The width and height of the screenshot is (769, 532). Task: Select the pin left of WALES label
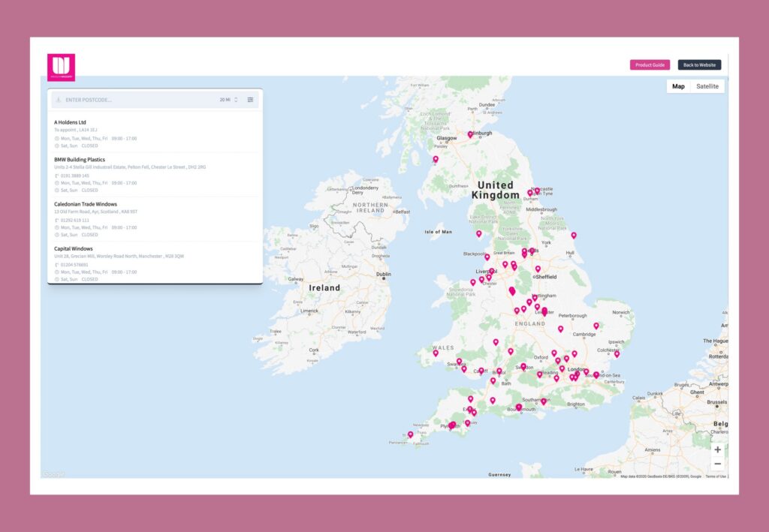pyautogui.click(x=436, y=353)
